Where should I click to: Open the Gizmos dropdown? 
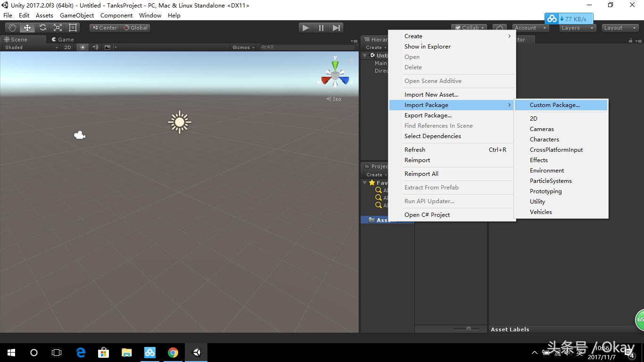(243, 47)
